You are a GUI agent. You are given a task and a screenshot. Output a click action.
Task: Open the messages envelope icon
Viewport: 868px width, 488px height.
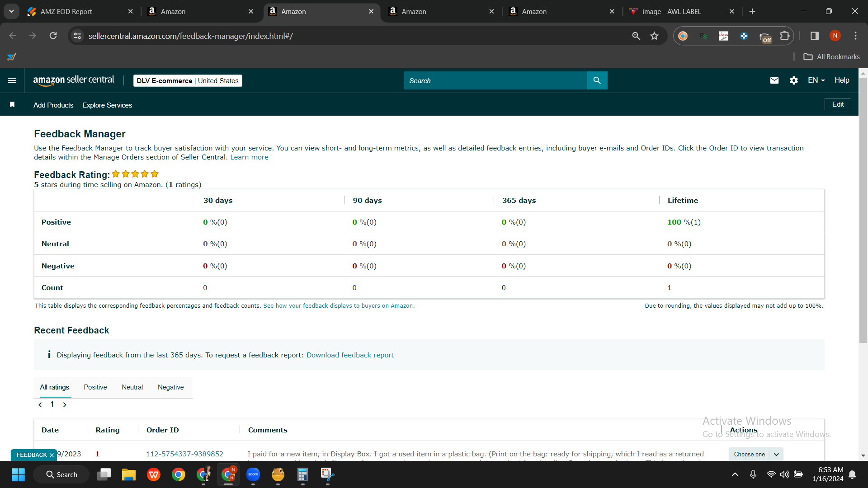click(774, 80)
